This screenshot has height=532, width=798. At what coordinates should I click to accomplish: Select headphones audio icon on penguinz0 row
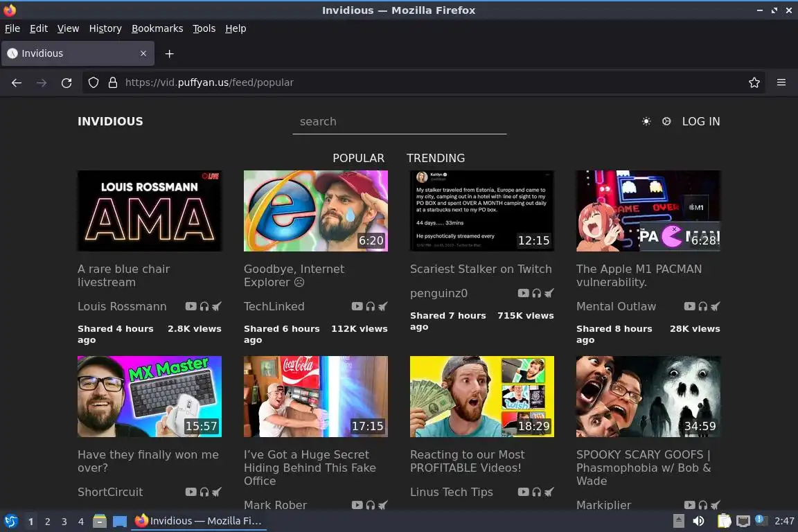(x=536, y=293)
